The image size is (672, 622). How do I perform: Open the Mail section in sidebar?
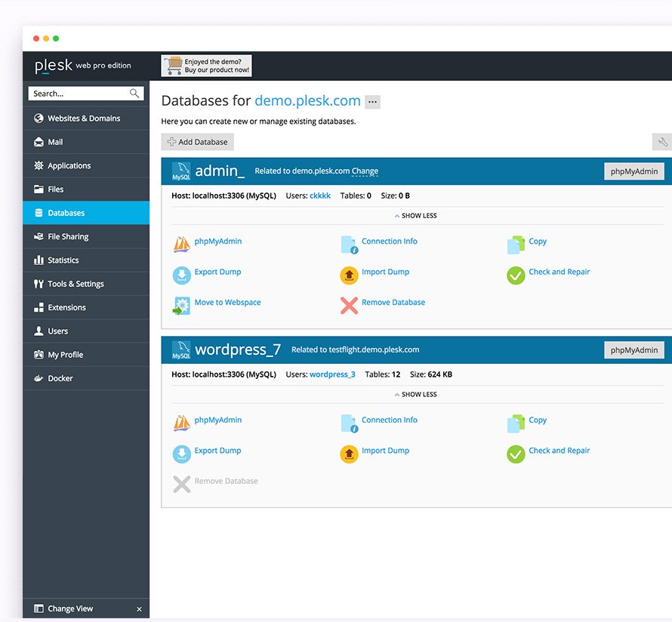pyautogui.click(x=86, y=142)
